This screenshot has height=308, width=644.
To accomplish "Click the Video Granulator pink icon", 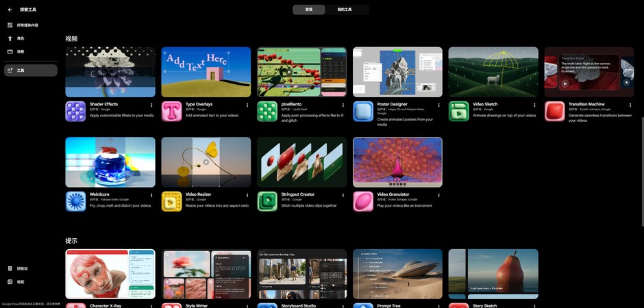I will (x=363, y=201).
